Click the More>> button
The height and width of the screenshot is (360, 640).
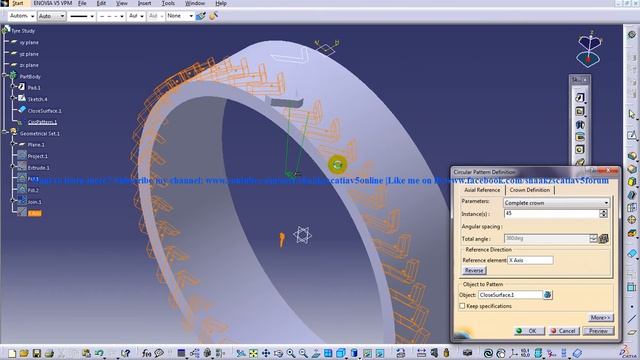pyautogui.click(x=600, y=317)
